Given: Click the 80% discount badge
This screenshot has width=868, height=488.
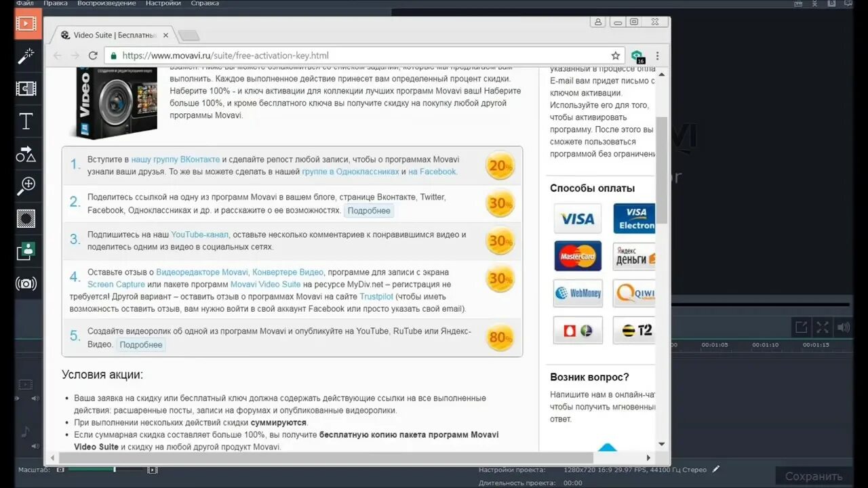Looking at the screenshot, I should point(500,338).
